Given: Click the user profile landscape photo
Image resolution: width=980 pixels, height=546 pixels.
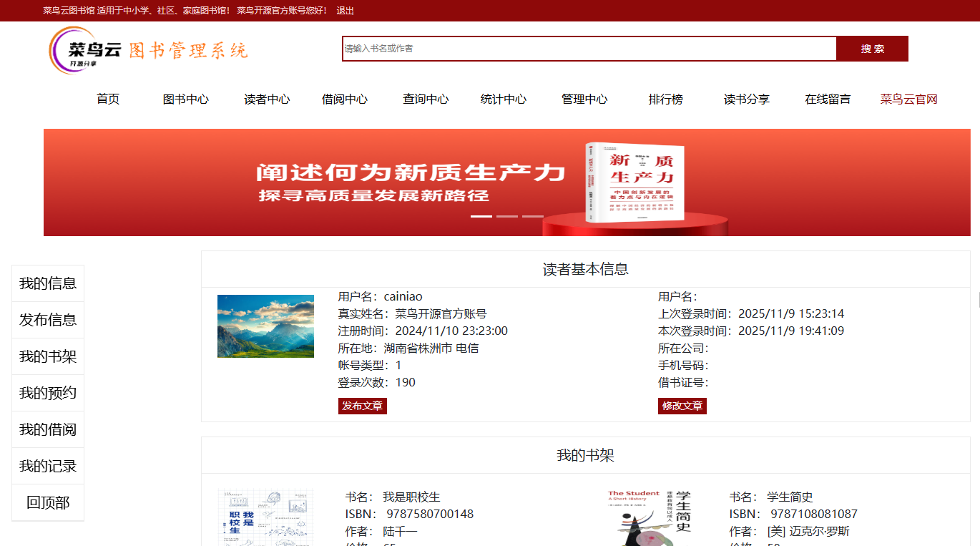Looking at the screenshot, I should [265, 326].
